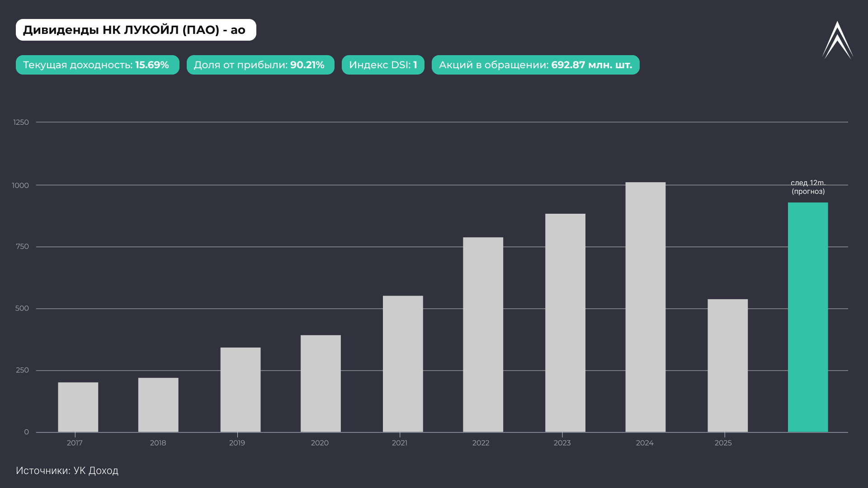The width and height of the screenshot is (868, 488).
Task: Click the 2021 dividend bar
Action: click(x=403, y=364)
